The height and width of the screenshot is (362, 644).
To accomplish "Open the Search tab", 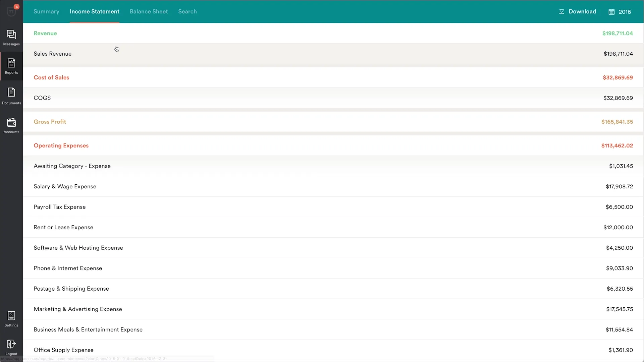I will [187, 11].
